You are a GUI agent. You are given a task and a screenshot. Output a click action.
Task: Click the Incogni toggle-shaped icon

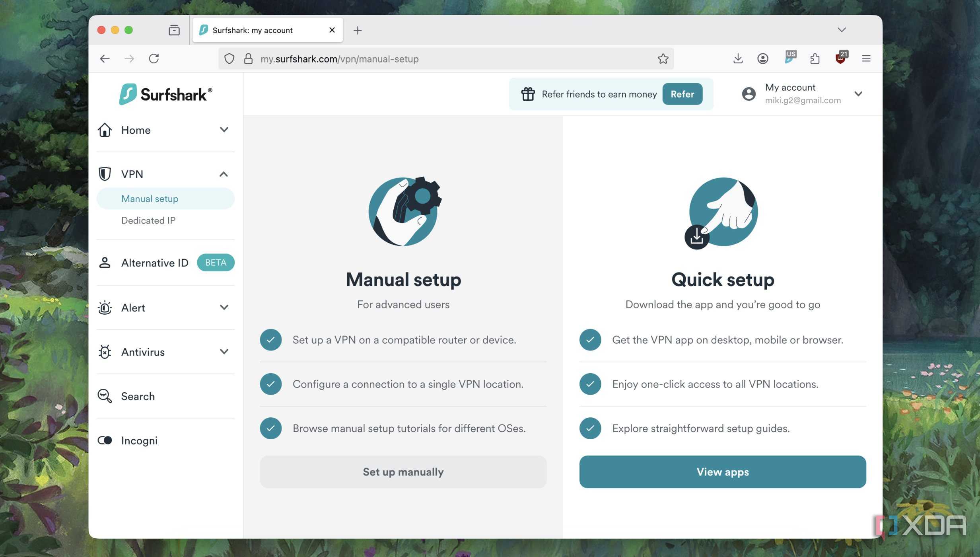click(105, 440)
